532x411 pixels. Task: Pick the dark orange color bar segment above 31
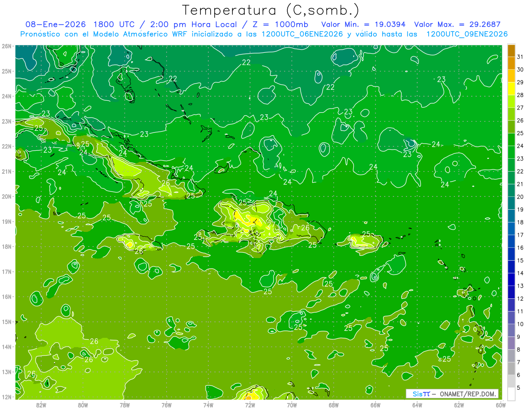coord(511,50)
